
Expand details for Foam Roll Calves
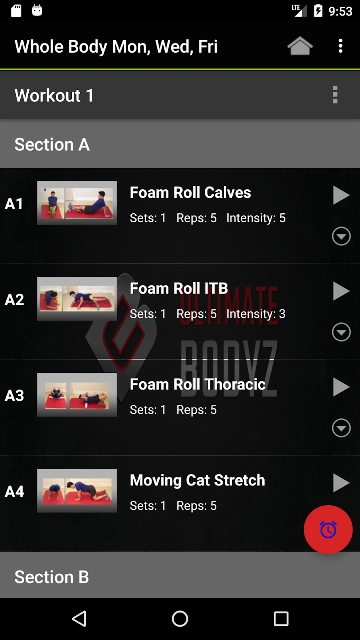[341, 236]
